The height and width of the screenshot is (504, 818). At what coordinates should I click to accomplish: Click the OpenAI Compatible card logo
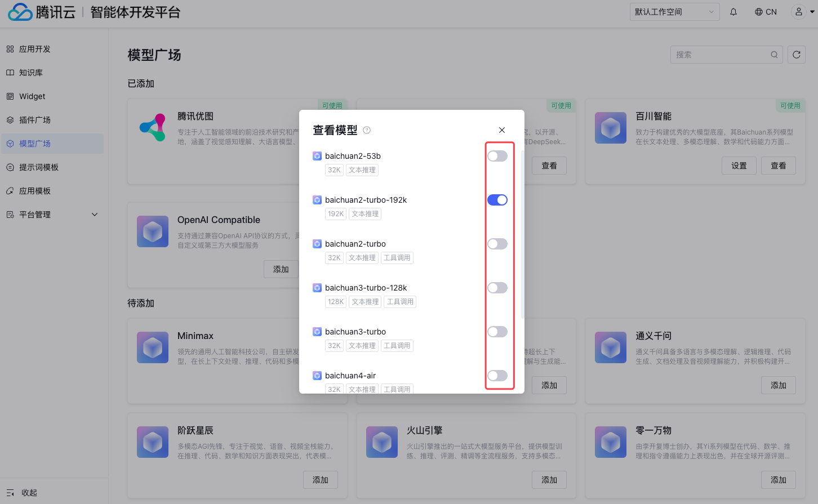point(153,231)
